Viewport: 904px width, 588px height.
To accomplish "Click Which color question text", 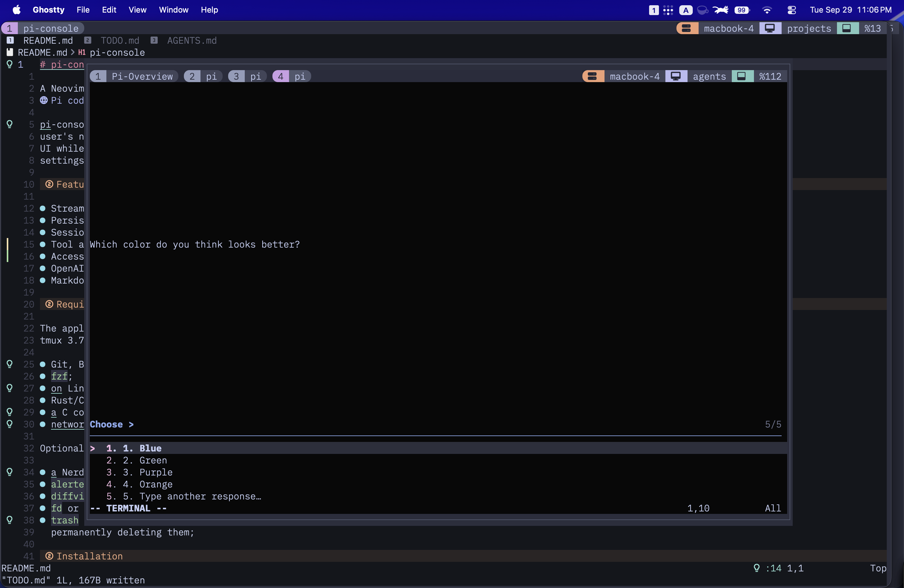I will (195, 244).
